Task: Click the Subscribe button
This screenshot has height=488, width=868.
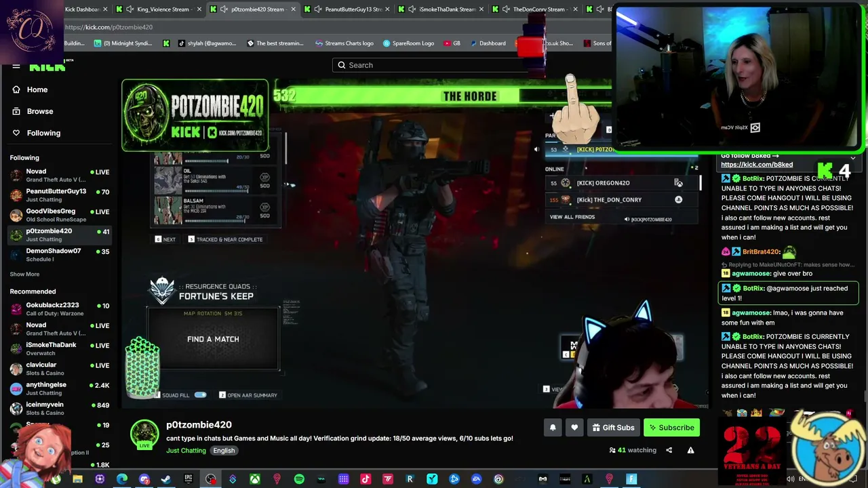Action: 671,428
